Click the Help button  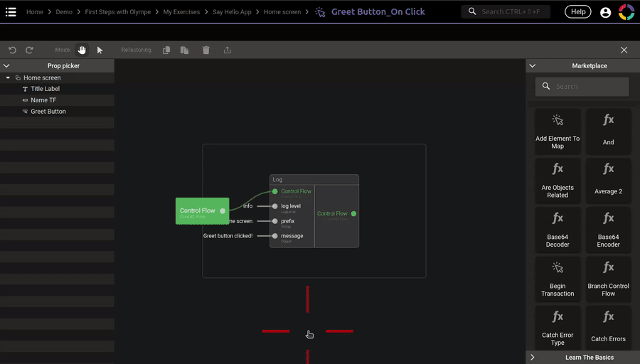[x=577, y=12]
